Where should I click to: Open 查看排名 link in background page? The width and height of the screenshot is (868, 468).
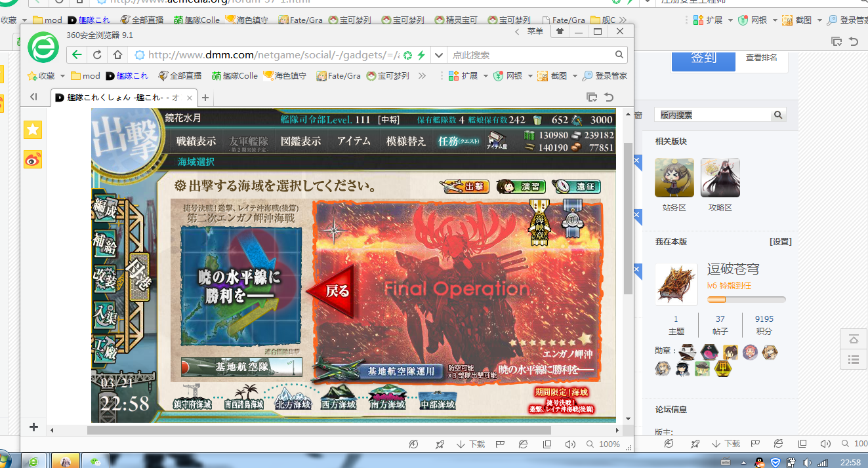tap(762, 58)
